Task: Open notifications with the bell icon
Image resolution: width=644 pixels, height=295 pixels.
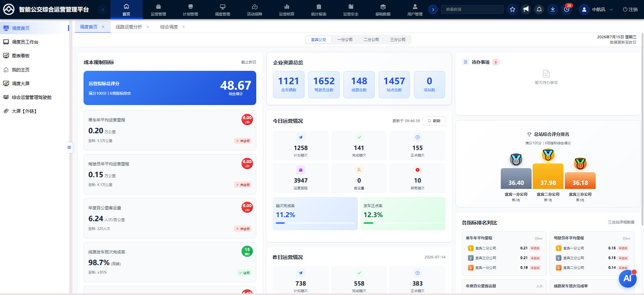Action: pyautogui.click(x=539, y=9)
